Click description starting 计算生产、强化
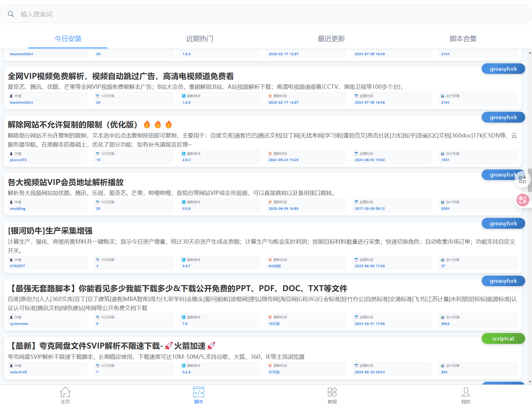The height and width of the screenshot is (405, 532). (262, 246)
